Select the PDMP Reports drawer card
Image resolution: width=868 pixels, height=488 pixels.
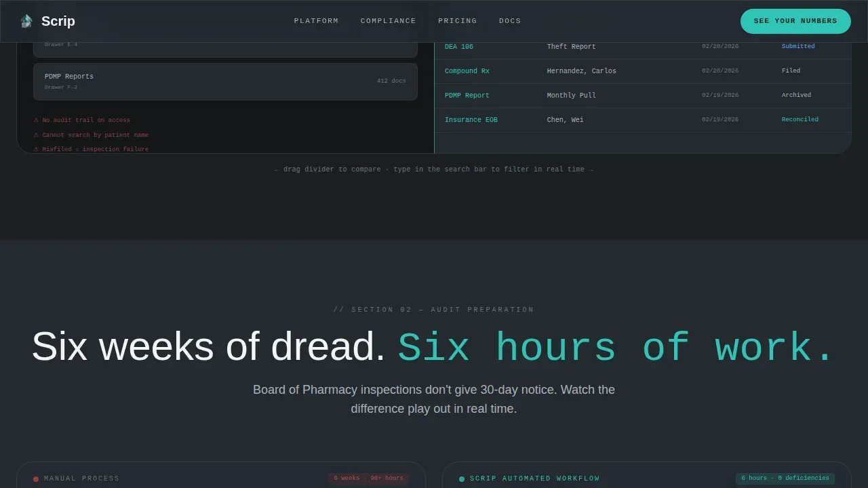pyautogui.click(x=225, y=81)
